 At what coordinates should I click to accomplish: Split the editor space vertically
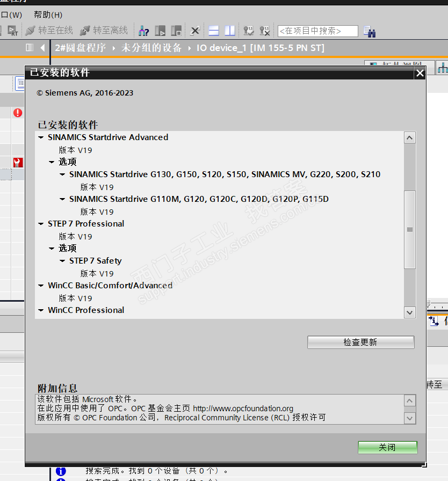click(230, 31)
